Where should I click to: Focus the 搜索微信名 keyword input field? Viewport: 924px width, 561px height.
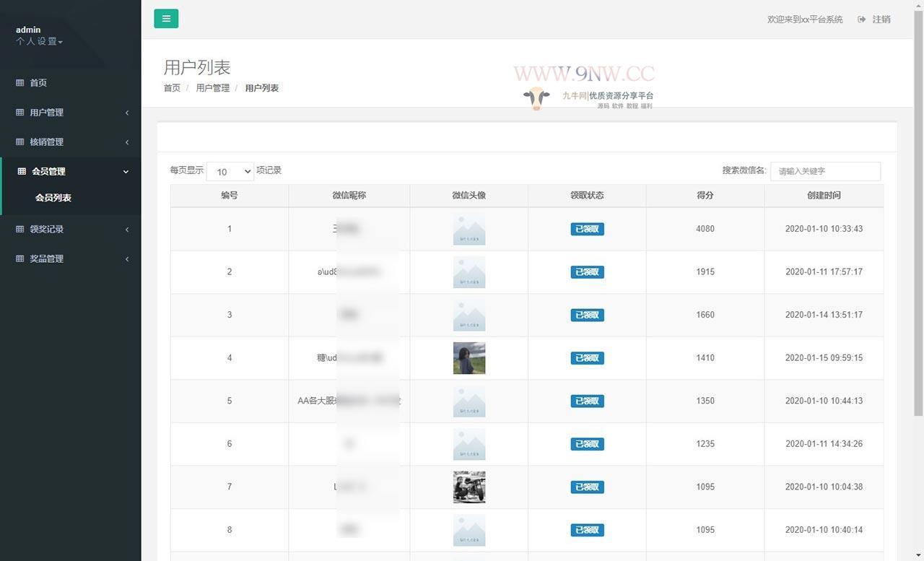click(x=825, y=171)
